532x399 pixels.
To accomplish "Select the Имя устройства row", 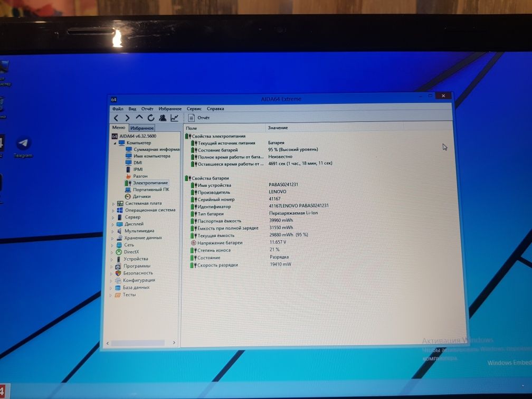I will click(244, 185).
